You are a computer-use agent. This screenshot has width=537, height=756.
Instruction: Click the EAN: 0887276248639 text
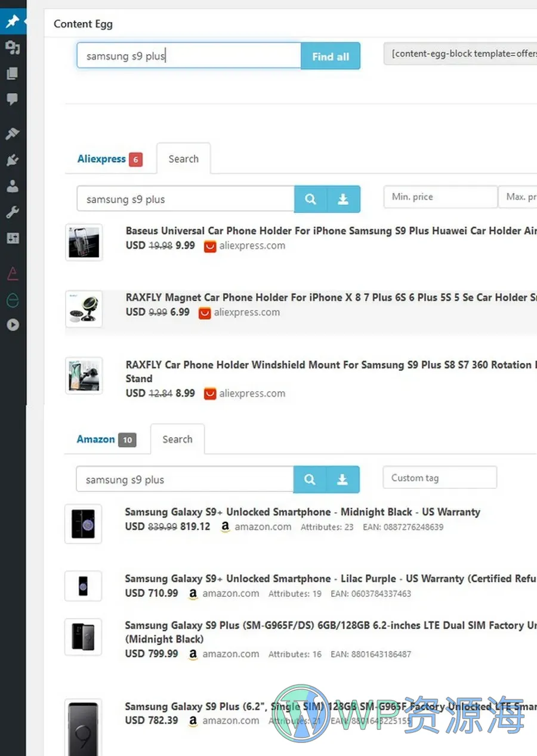[x=403, y=527]
